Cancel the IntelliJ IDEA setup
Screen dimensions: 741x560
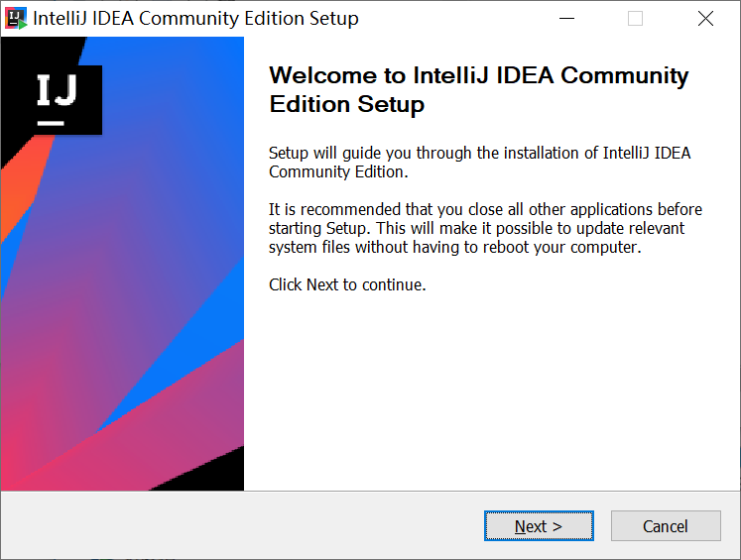[666, 526]
